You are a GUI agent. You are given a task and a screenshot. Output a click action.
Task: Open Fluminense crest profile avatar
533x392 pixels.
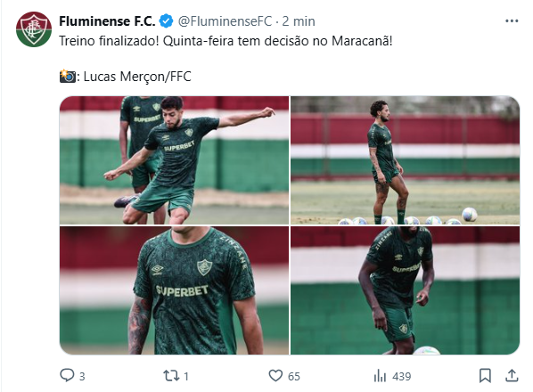pos(34,29)
